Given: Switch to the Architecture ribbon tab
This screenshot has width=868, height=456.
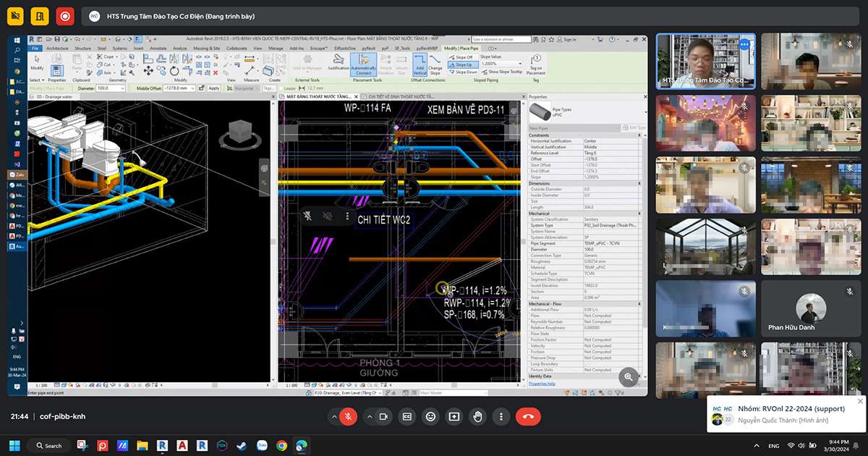Looking at the screenshot, I should (57, 48).
